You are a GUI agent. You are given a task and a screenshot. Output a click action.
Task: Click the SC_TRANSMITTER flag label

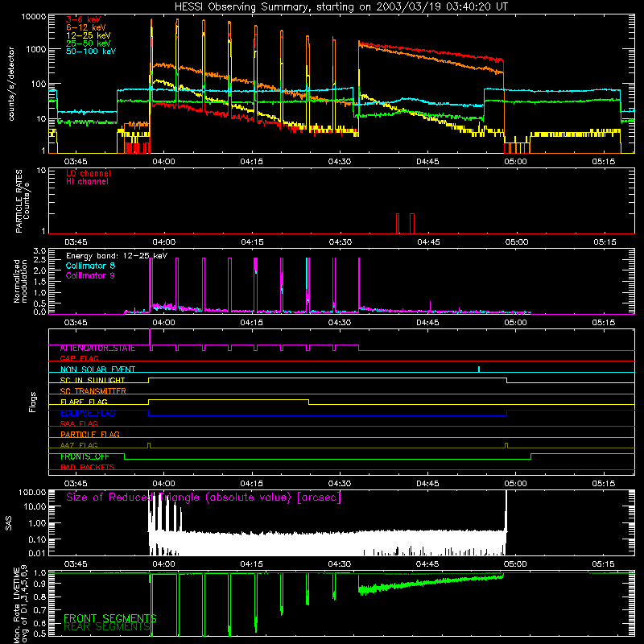point(93,391)
